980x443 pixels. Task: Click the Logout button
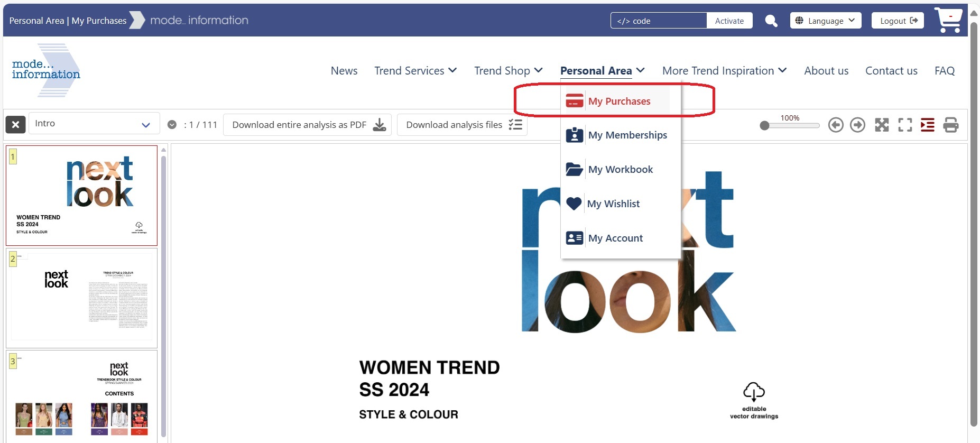[898, 21]
